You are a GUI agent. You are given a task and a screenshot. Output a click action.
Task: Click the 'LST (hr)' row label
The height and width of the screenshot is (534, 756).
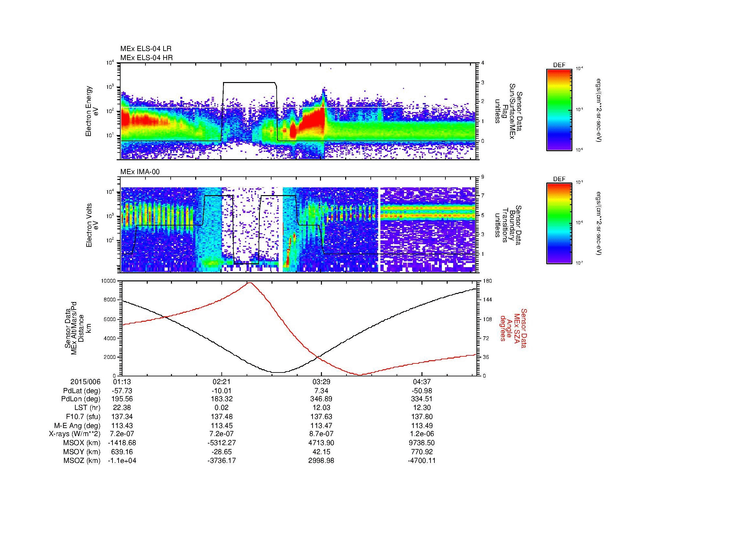point(87,408)
